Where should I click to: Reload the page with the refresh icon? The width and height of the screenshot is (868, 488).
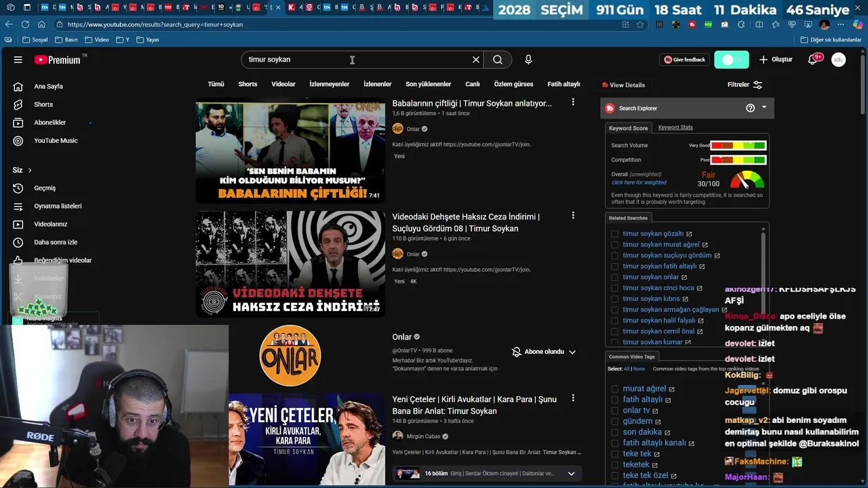tap(25, 24)
